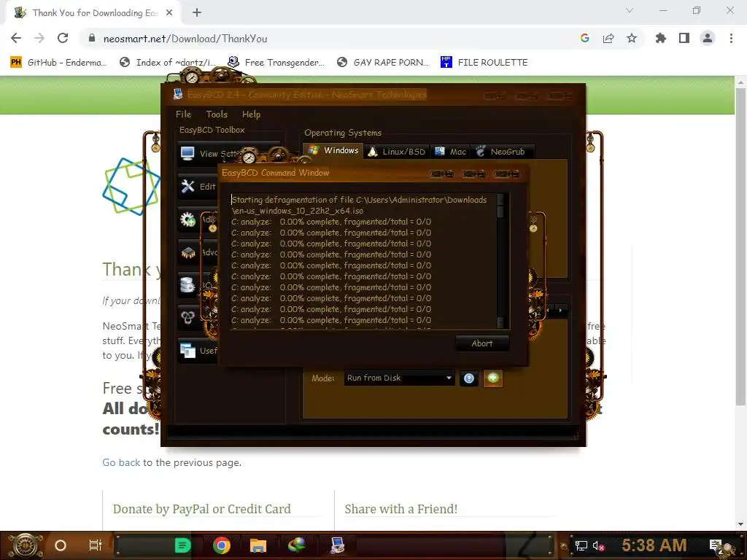This screenshot has height=560, width=747.
Task: Open the Chrome three-dot menu
Action: pyautogui.click(x=731, y=39)
